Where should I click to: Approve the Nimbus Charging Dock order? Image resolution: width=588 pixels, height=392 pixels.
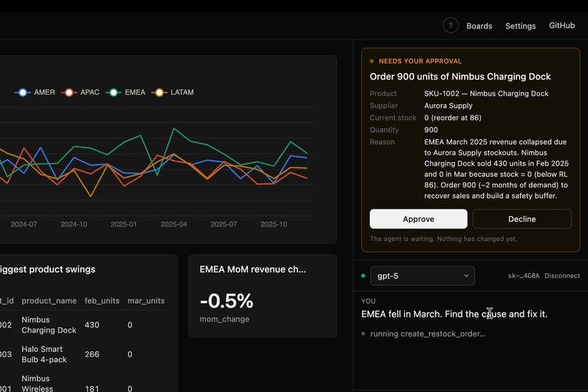point(418,219)
